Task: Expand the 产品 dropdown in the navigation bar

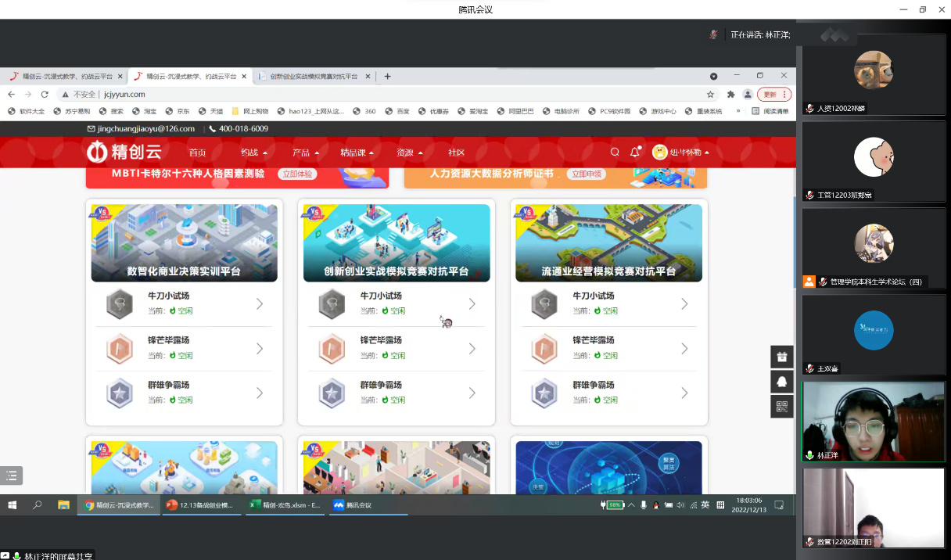Action: (x=306, y=153)
